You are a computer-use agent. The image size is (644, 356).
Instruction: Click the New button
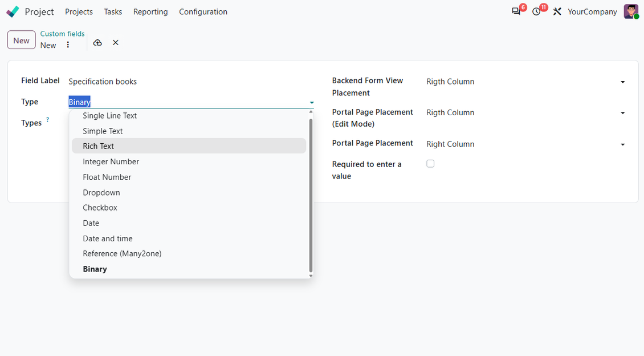click(21, 41)
